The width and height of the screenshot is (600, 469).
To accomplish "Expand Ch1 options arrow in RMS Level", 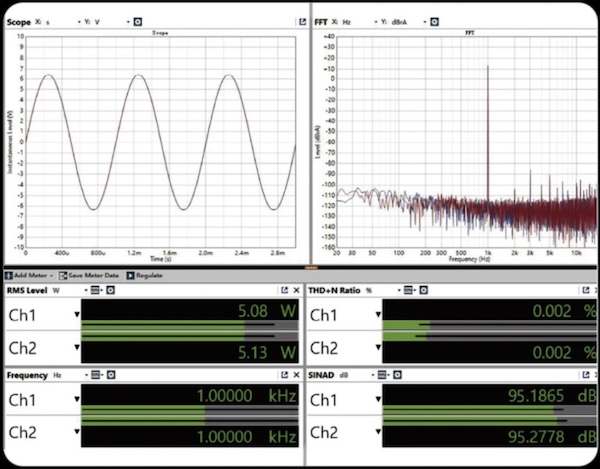I will tap(77, 314).
